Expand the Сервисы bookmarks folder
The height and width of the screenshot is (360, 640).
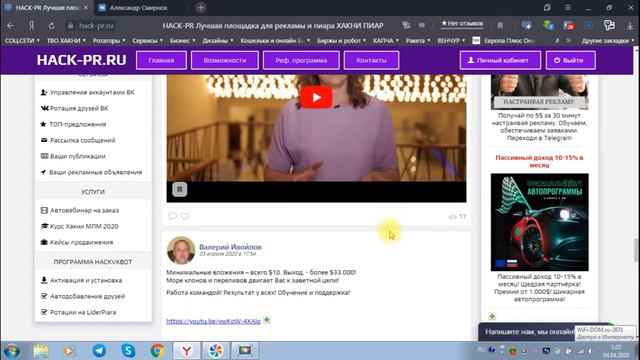(147, 40)
